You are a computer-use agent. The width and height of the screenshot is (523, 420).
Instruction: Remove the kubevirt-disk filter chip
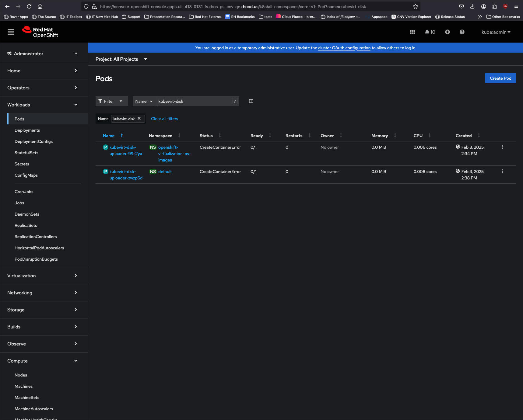tap(139, 119)
